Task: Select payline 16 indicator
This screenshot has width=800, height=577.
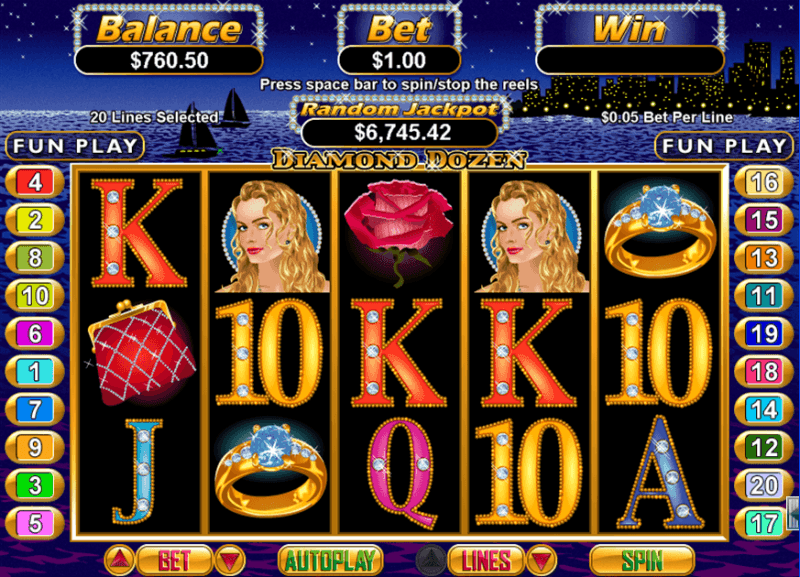Action: [x=764, y=182]
